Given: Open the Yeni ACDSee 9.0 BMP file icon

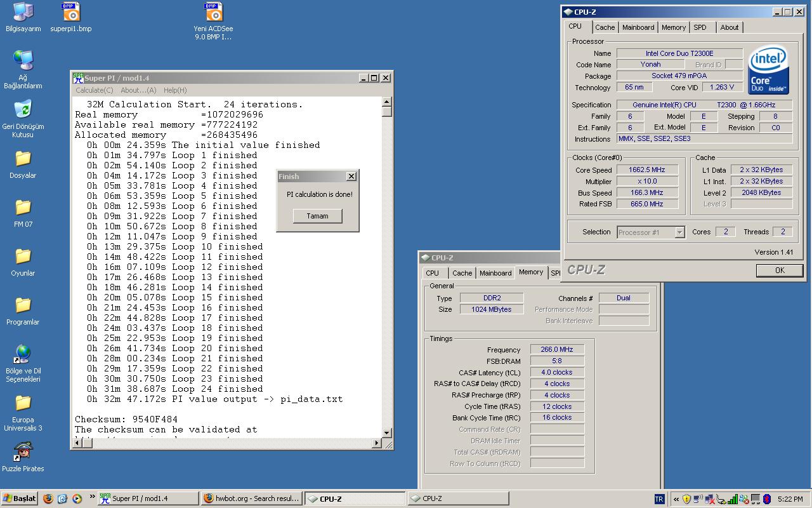Looking at the screenshot, I should tap(213, 21).
